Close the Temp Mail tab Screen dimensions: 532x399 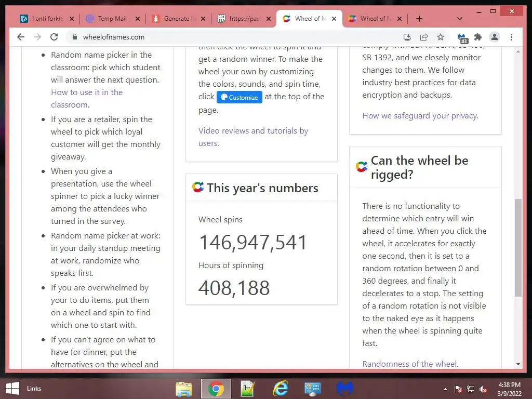(x=137, y=19)
